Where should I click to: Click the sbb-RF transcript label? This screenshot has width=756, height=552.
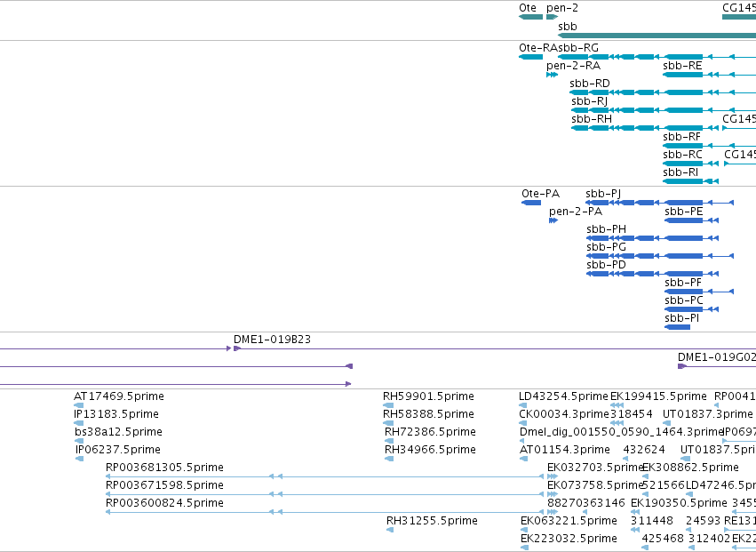pos(681,137)
